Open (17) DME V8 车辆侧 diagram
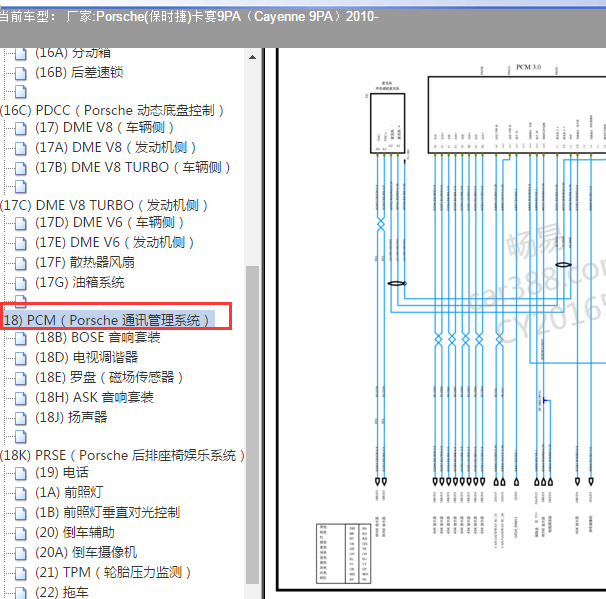606x599 pixels. click(x=104, y=128)
